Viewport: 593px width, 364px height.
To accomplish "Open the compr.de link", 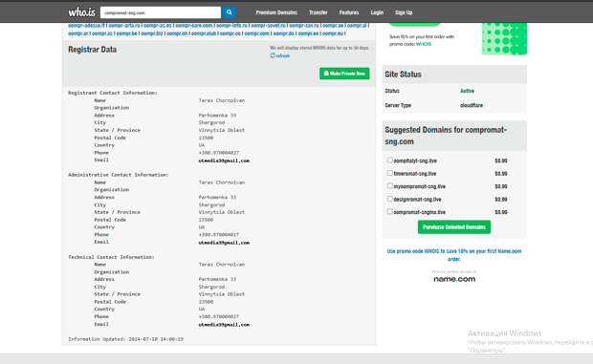I will point(284,33).
